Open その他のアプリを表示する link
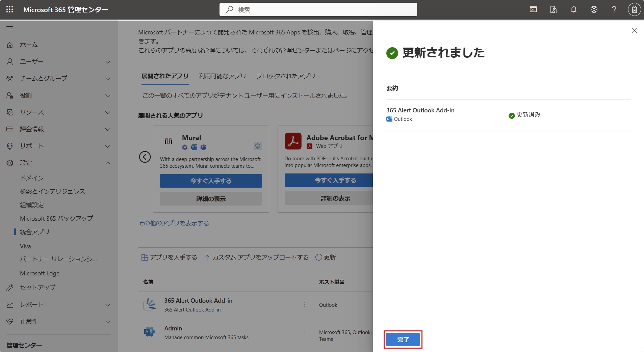This screenshot has width=644, height=352. (x=174, y=223)
